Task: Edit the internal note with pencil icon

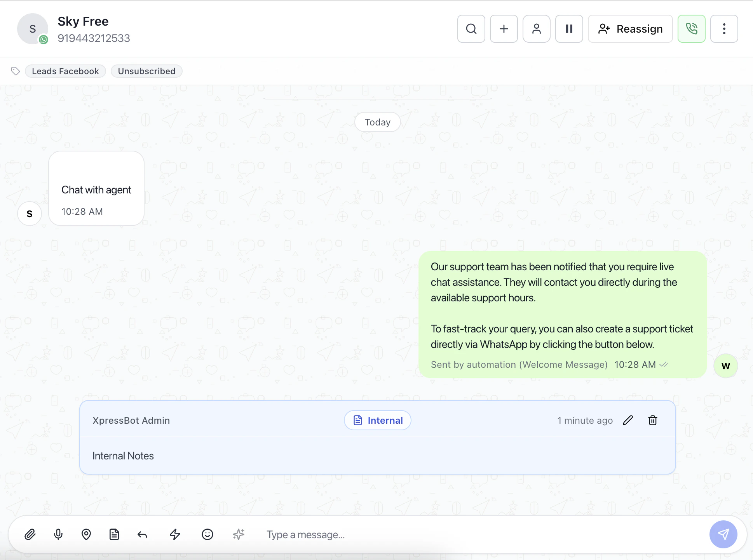Action: pos(628,420)
